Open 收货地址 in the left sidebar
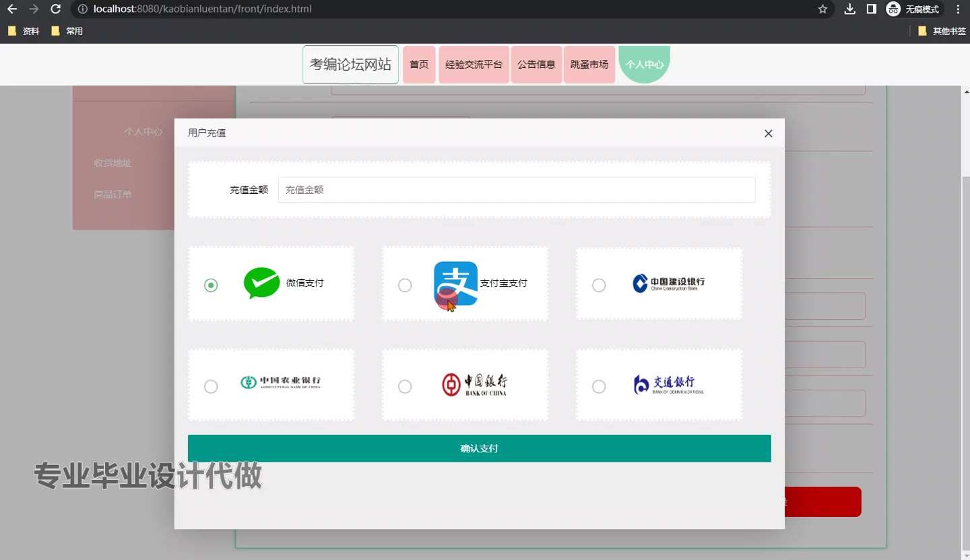Screen dimensions: 970x560 112,163
